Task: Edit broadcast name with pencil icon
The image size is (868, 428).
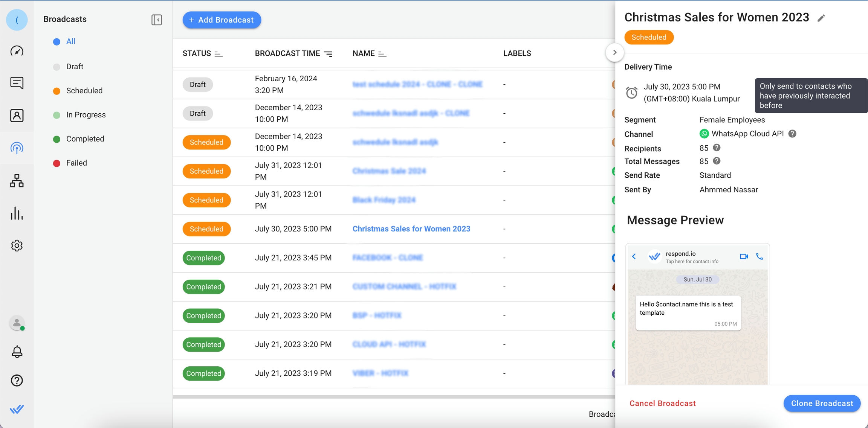Action: point(821,18)
